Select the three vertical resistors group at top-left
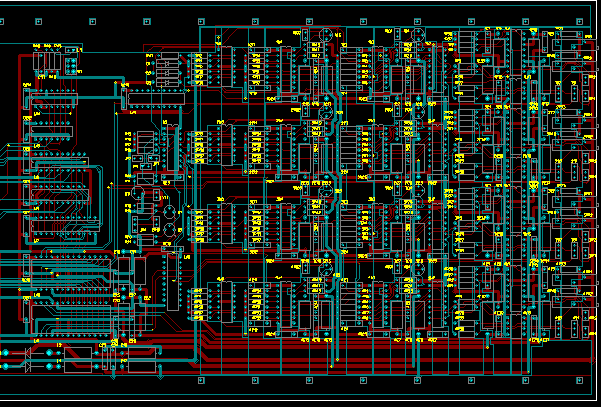The width and height of the screenshot is (601, 407). pos(45,62)
